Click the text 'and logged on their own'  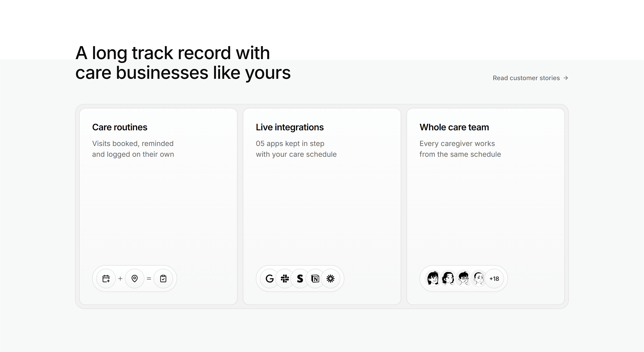click(133, 154)
